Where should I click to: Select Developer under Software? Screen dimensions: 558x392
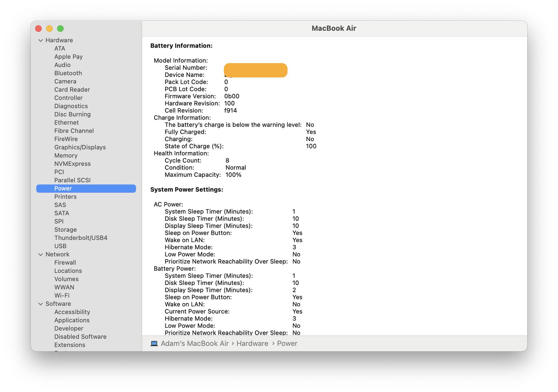tap(69, 328)
